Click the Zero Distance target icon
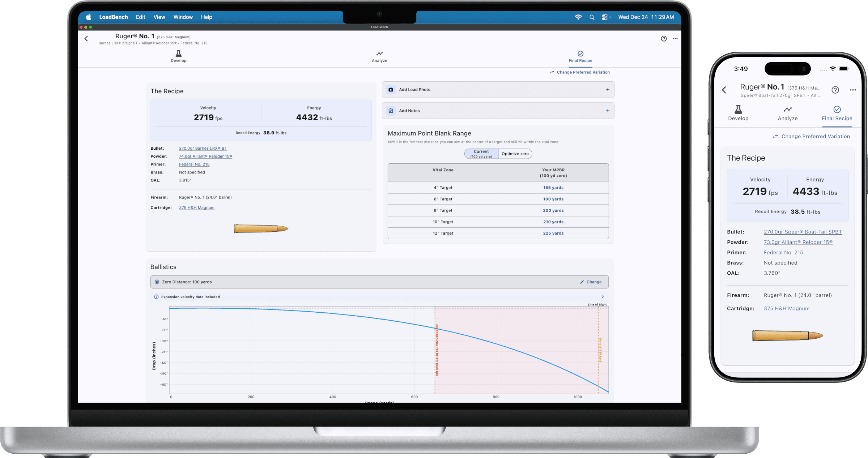Screen dimensions: 868x458 (157, 282)
